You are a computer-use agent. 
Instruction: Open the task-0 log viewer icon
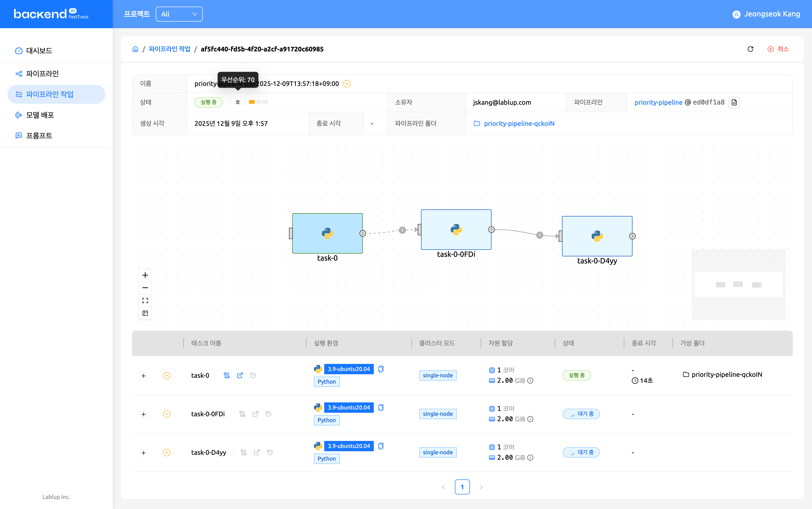[227, 375]
